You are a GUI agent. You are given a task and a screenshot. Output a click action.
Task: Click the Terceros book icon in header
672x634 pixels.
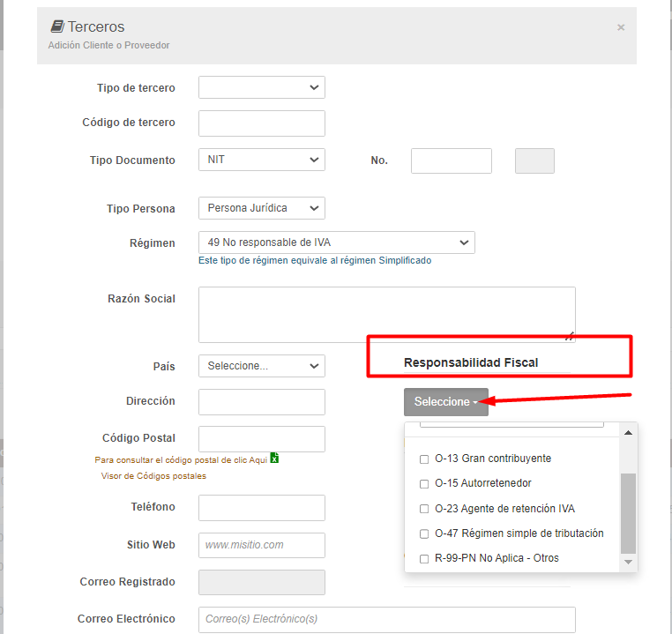click(x=57, y=26)
